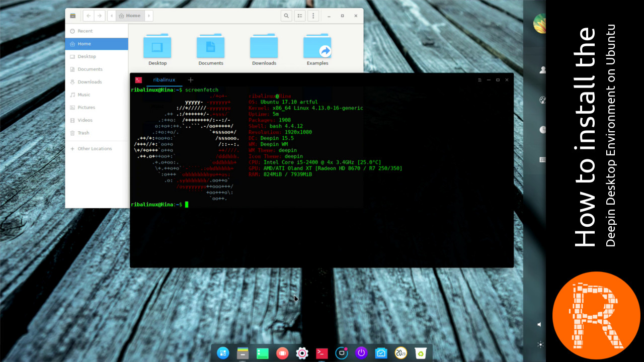The height and width of the screenshot is (362, 644).
Task: Expand path bar right arrow in Files
Action: (148, 16)
